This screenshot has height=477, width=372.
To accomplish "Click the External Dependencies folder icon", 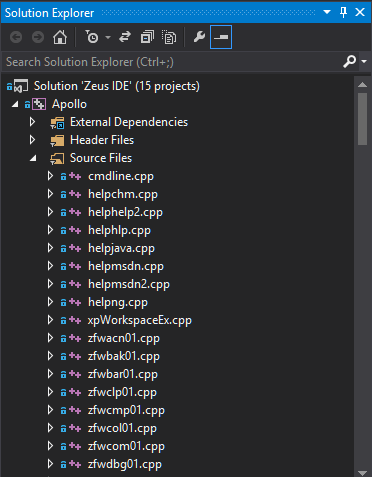I will coord(57,123).
